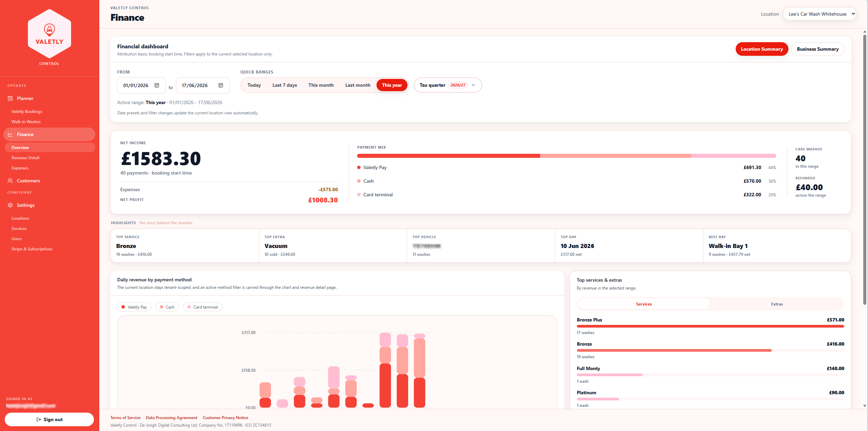This screenshot has width=868, height=431.
Task: Select the Today quick range
Action: click(254, 85)
